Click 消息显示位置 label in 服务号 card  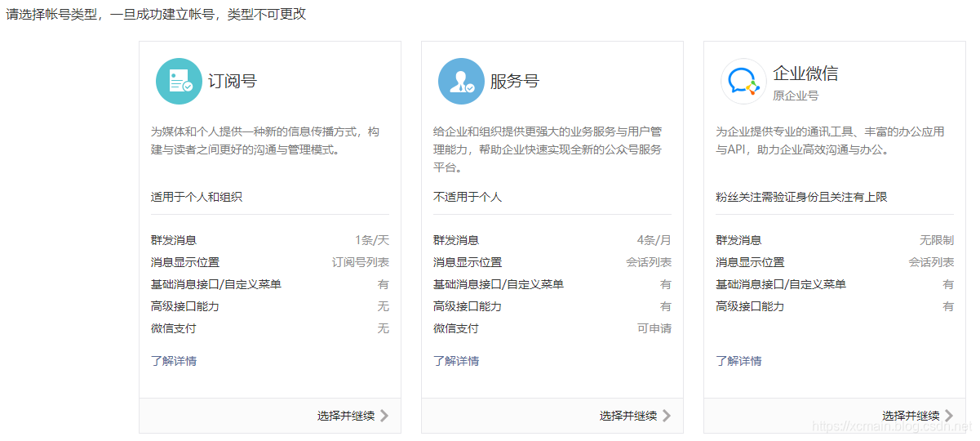pos(468,262)
